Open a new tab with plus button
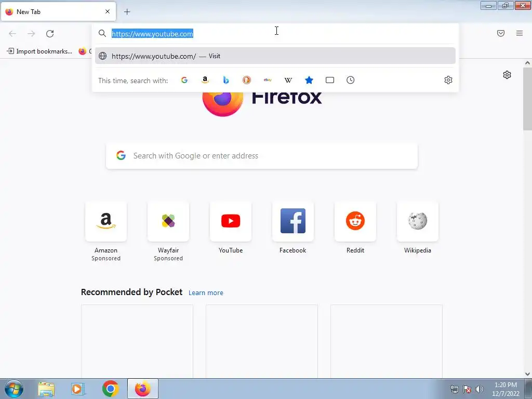Screen dimensions: 532x399 [x=127, y=12]
